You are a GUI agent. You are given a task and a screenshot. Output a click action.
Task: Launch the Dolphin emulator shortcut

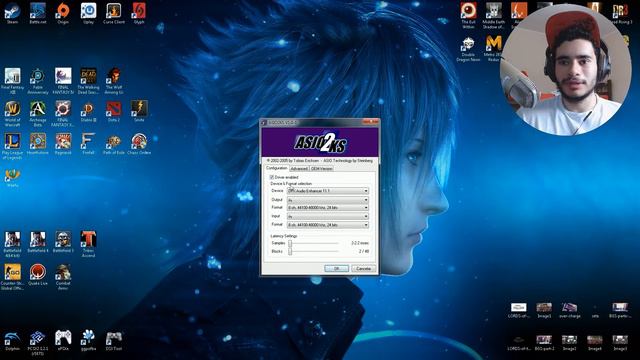pos(12,341)
